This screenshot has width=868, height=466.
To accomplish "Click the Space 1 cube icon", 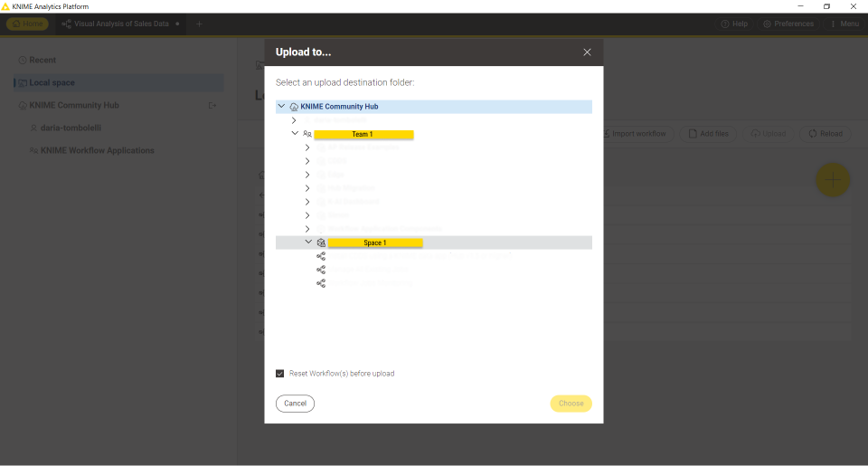I will click(321, 243).
